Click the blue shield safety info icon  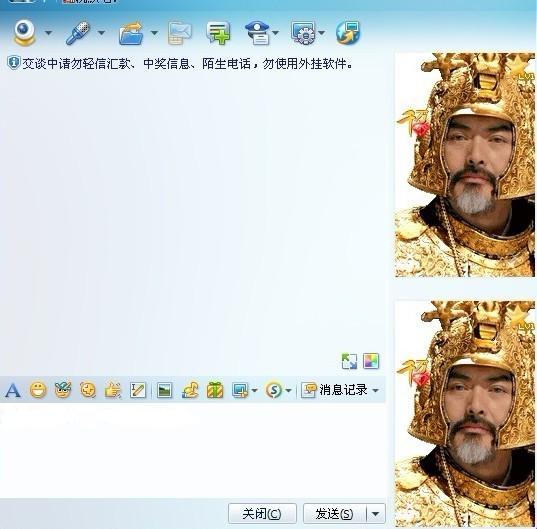pos(13,63)
